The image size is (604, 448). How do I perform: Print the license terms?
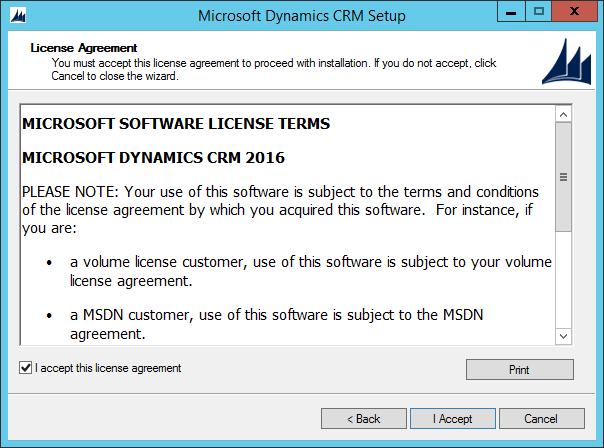[x=520, y=370]
